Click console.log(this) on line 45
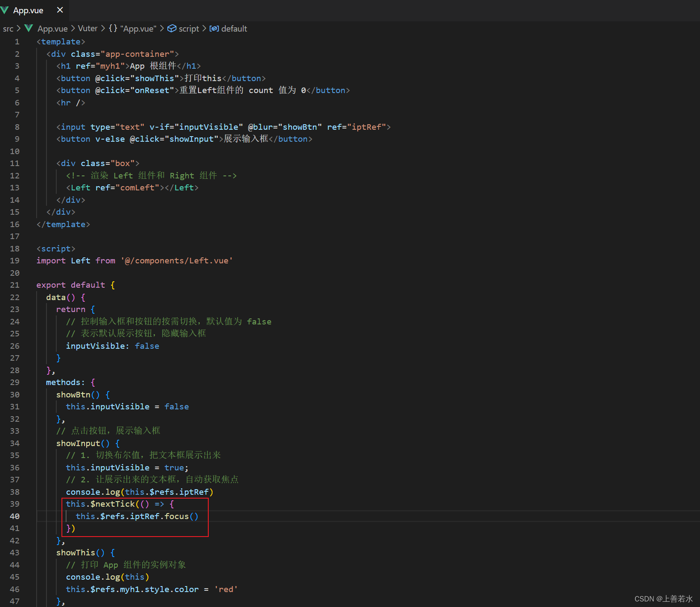This screenshot has height=607, width=700. (108, 577)
